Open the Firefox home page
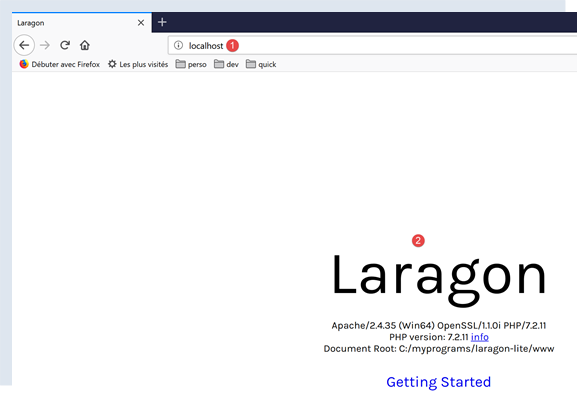577x397 pixels. [x=85, y=45]
